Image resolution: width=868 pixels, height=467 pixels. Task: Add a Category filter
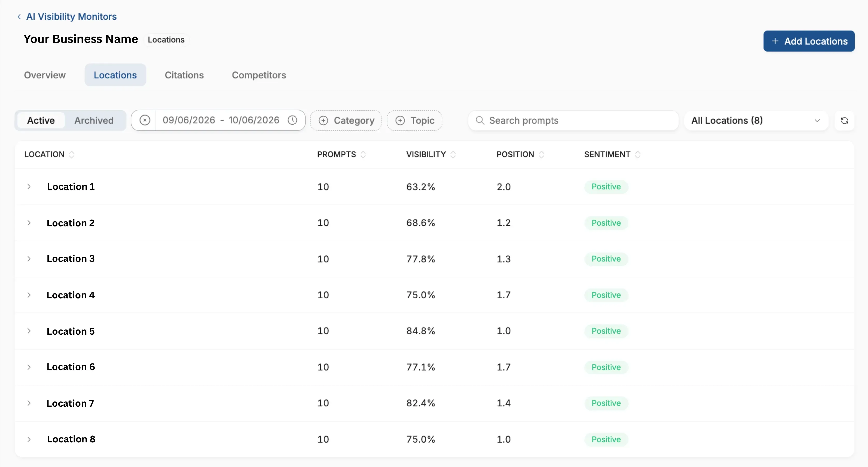pos(346,121)
